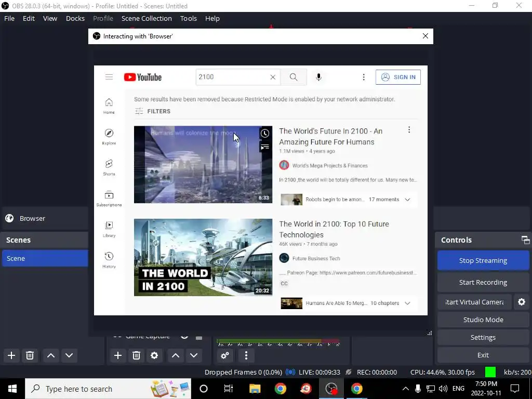Open OBS Settings from Controls
Screen dimensions: 532x399
pos(483,337)
